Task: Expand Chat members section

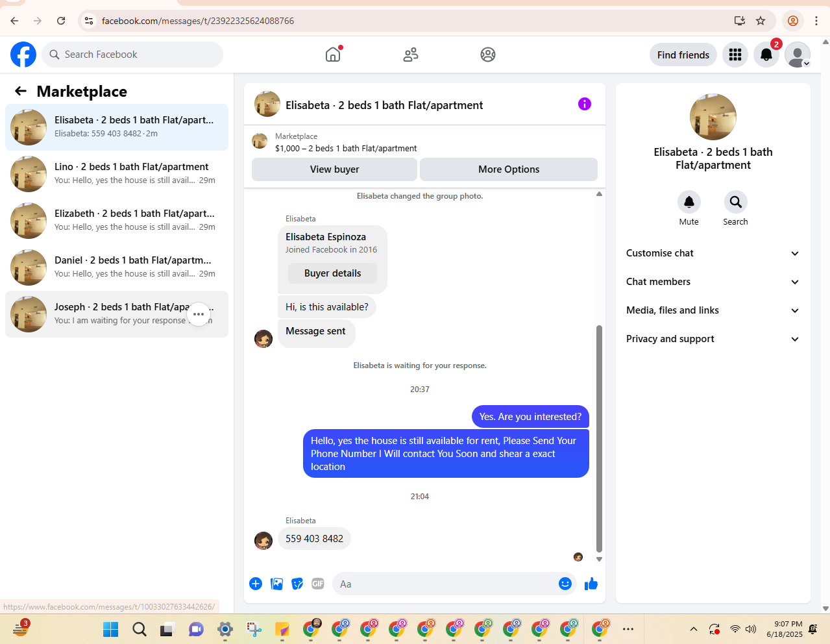Action: (x=713, y=282)
